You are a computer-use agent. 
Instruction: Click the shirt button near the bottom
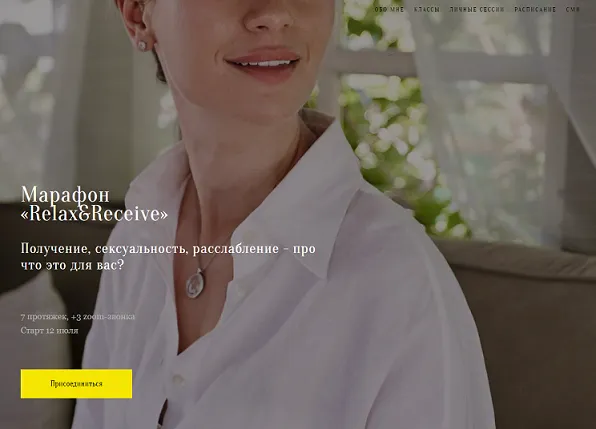(177, 379)
